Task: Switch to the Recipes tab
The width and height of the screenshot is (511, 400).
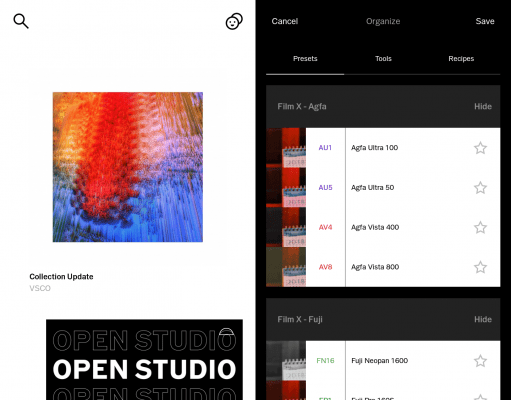Action: click(x=461, y=59)
